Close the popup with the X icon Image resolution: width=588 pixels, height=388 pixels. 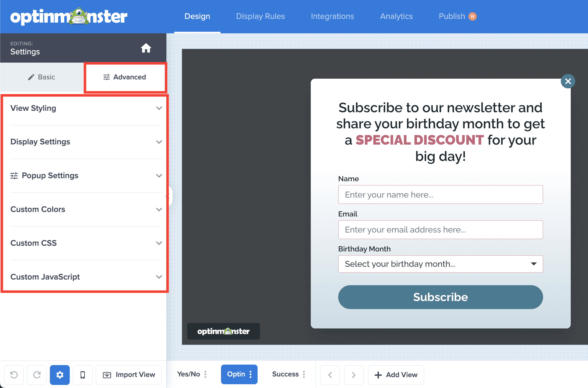tap(568, 81)
